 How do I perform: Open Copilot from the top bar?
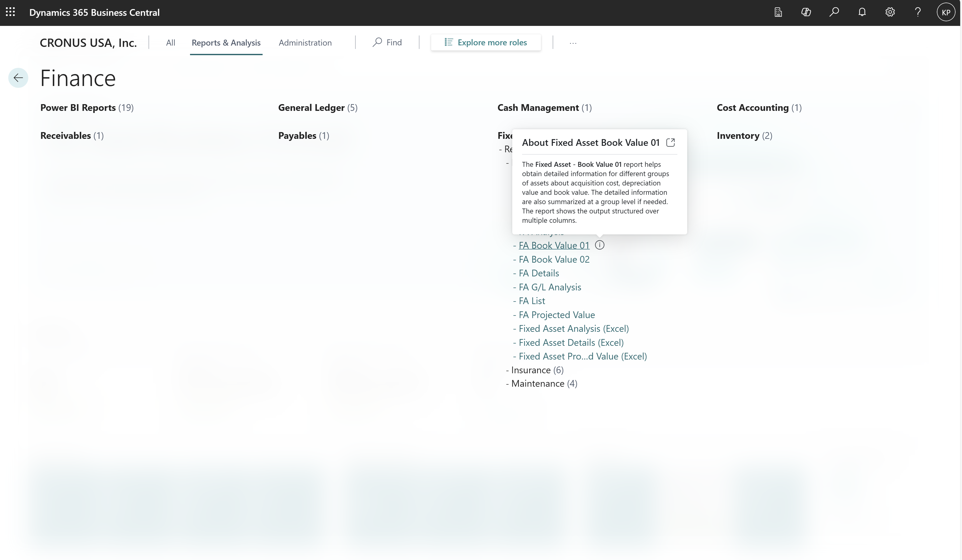point(806,12)
